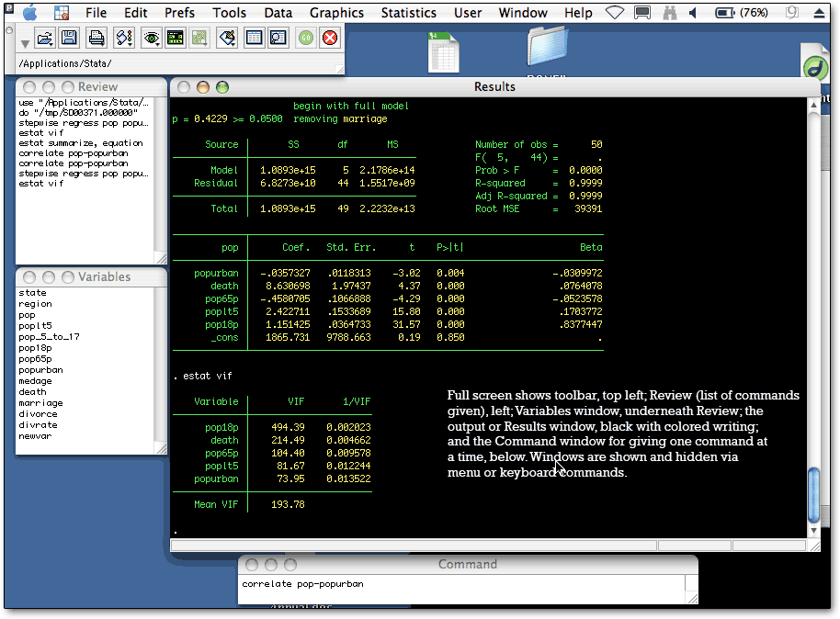Click the display status menu icon
Viewport: 840px width, 619px height.
[642, 12]
